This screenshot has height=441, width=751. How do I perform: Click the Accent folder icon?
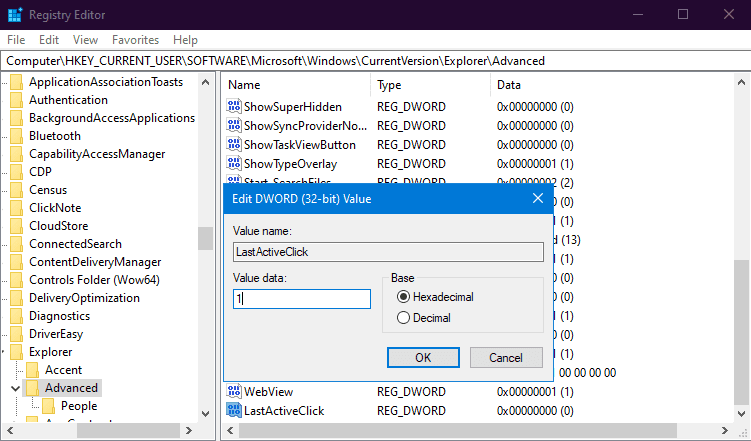[33, 370]
